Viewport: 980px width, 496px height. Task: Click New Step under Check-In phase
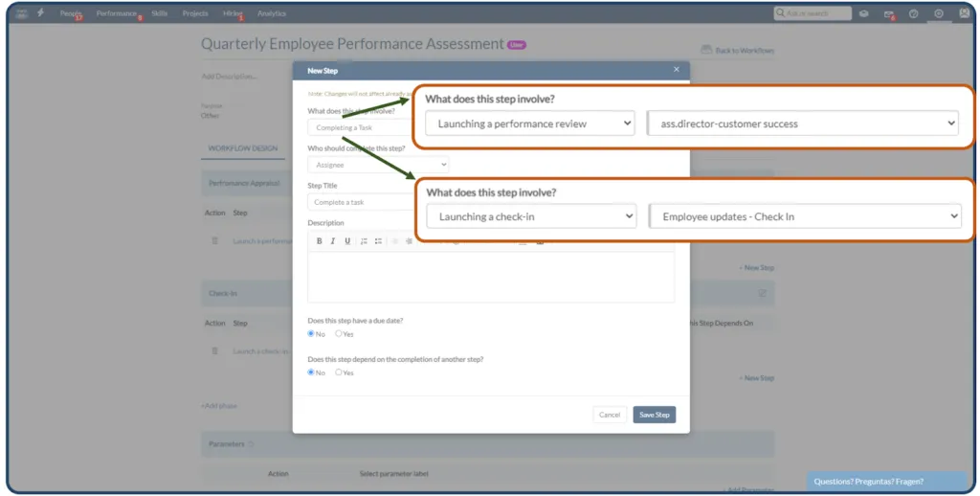(x=756, y=378)
